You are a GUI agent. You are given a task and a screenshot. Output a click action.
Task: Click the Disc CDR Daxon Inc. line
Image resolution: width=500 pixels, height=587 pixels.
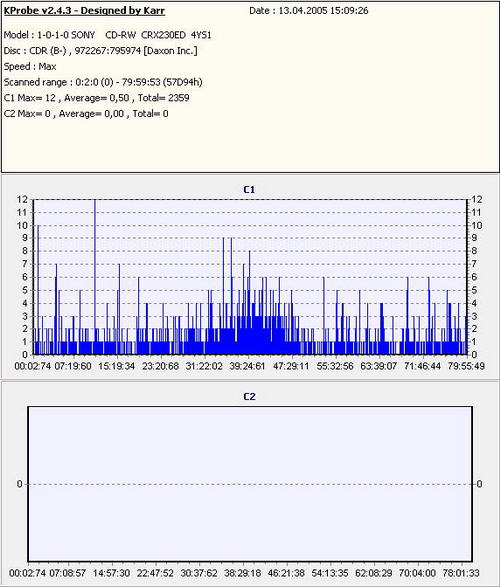click(x=100, y=51)
